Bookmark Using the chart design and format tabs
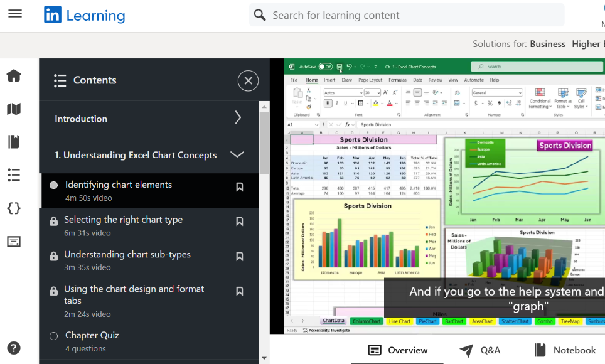605x364 pixels. click(x=240, y=291)
